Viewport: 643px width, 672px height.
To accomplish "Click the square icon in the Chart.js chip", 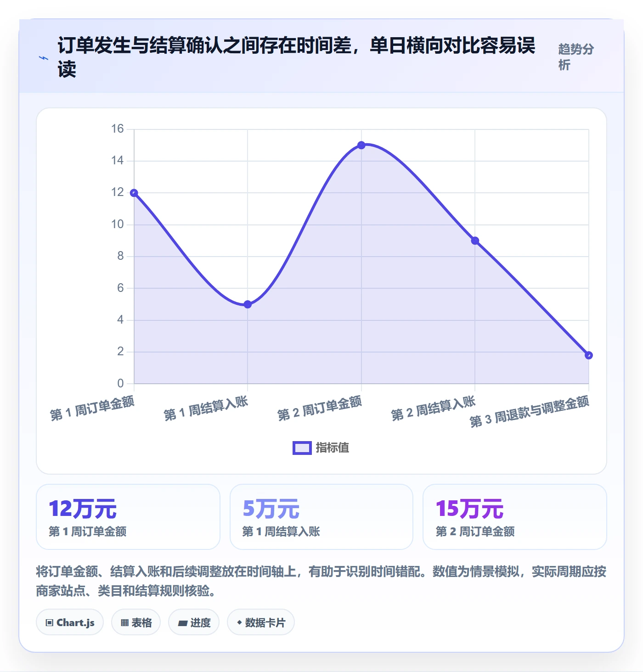I will [x=50, y=623].
